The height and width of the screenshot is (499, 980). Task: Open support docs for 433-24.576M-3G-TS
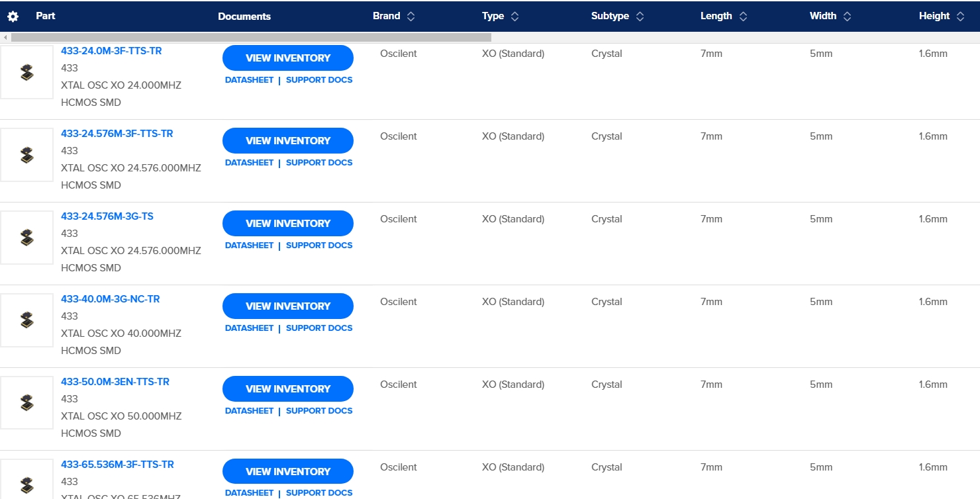pos(319,246)
